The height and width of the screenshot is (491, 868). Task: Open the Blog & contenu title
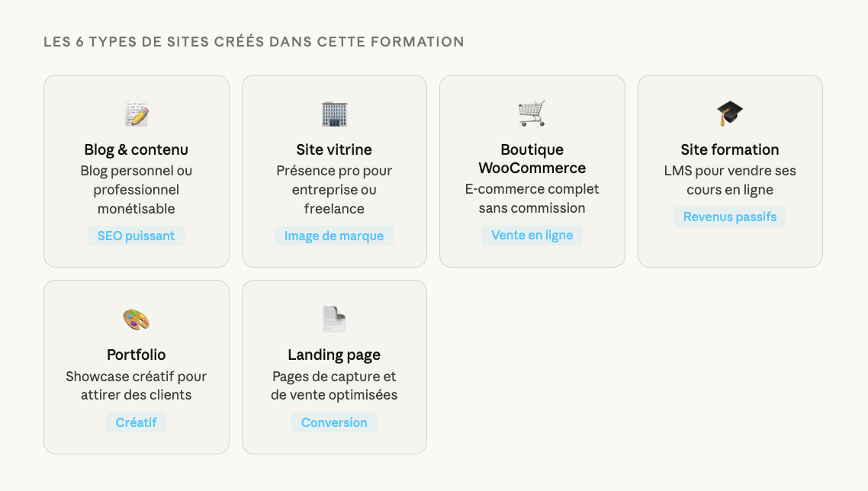tap(137, 150)
